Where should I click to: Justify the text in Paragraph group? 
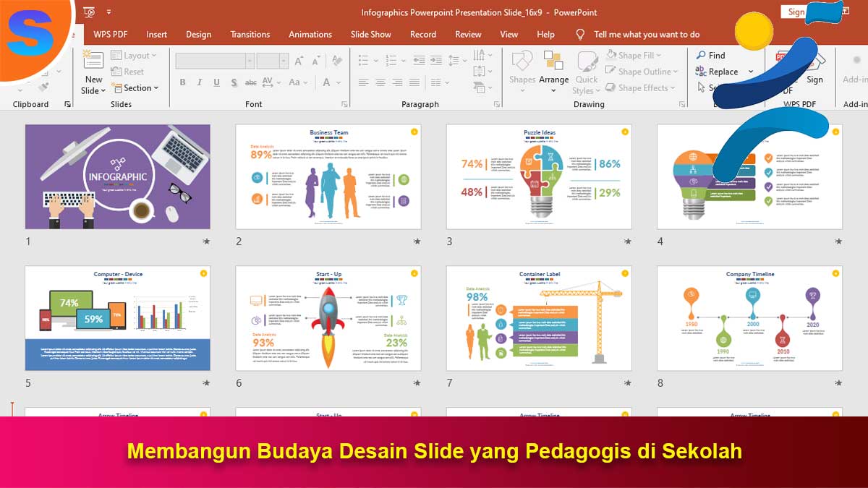[414, 82]
